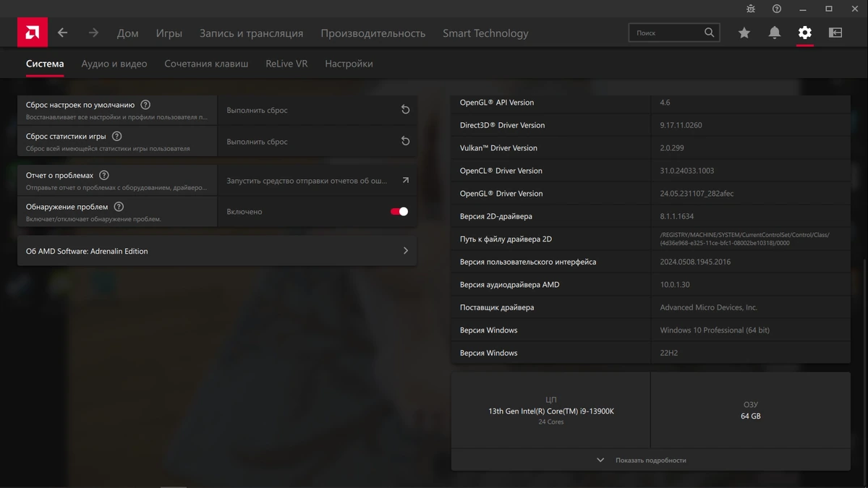
Task: Launch the bug report submission tool
Action: 317,181
